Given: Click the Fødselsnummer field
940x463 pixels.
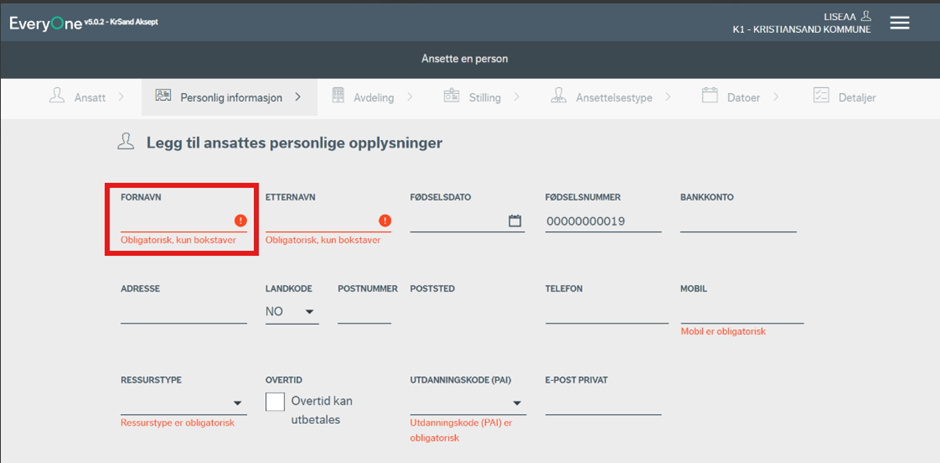Looking at the screenshot, I should pyautogui.click(x=603, y=221).
